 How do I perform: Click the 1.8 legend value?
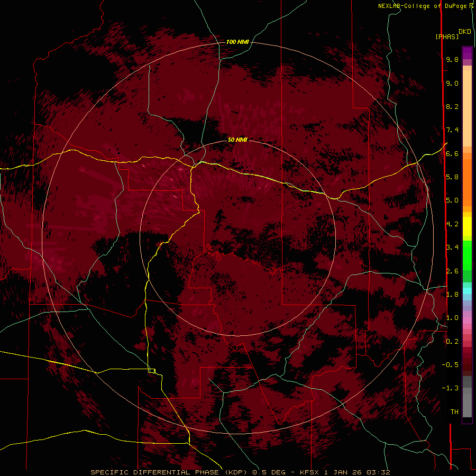[452, 295]
